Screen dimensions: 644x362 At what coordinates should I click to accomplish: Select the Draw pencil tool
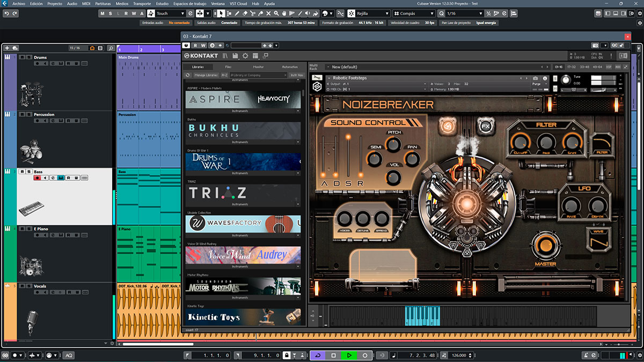[237, 13]
